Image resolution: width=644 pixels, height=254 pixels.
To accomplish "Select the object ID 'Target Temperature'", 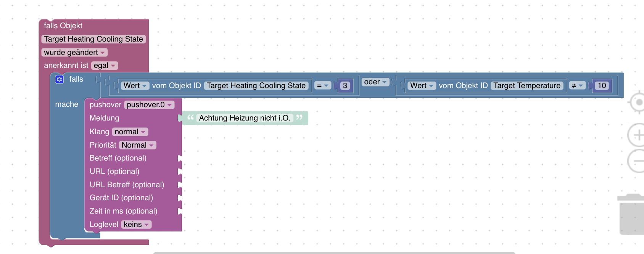I will [527, 86].
